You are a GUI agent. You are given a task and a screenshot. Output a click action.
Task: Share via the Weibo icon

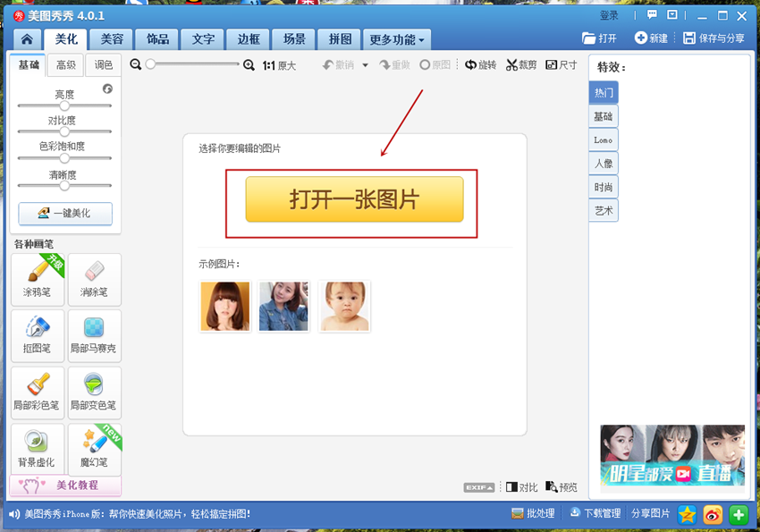pyautogui.click(x=713, y=514)
